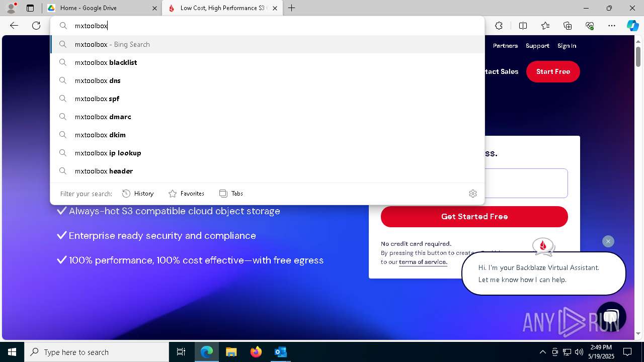Click the email input field on the signup form
This screenshot has height=362, width=644.
click(x=526, y=184)
